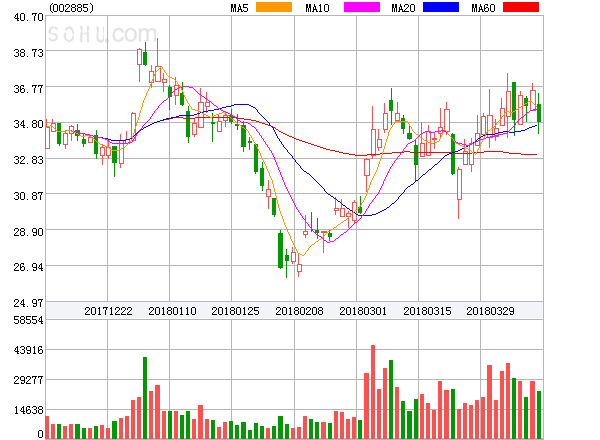Viewport: 600px width, 440px height.
Task: Click the 40.70 price axis label
Action: [28, 17]
